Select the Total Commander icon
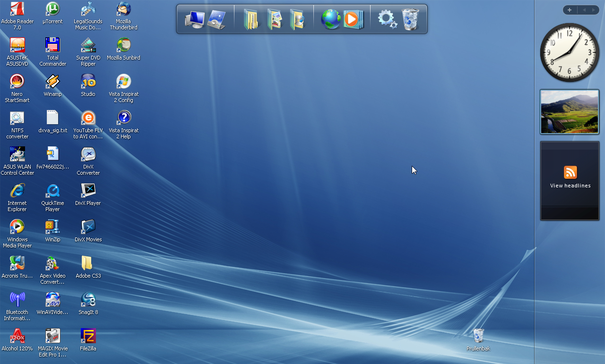 pos(52,46)
